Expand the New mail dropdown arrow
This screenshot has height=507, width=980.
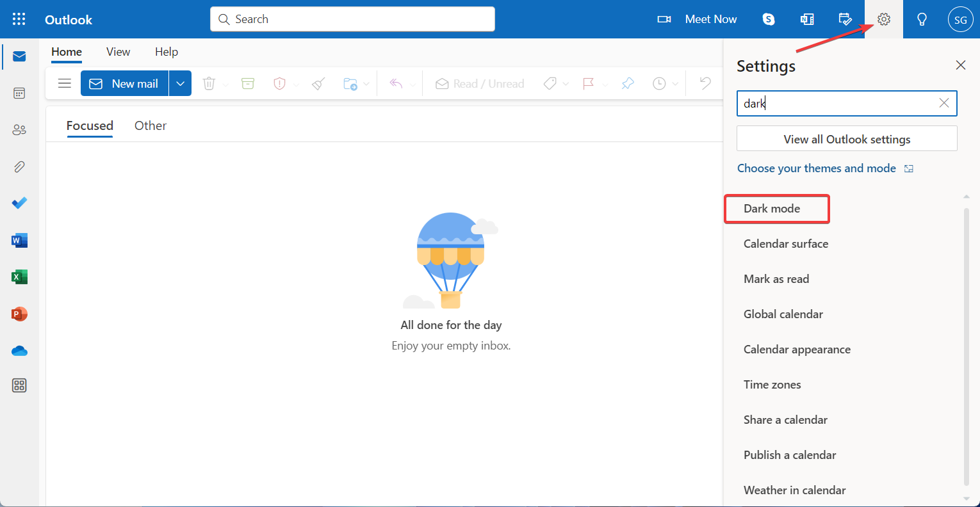180,83
